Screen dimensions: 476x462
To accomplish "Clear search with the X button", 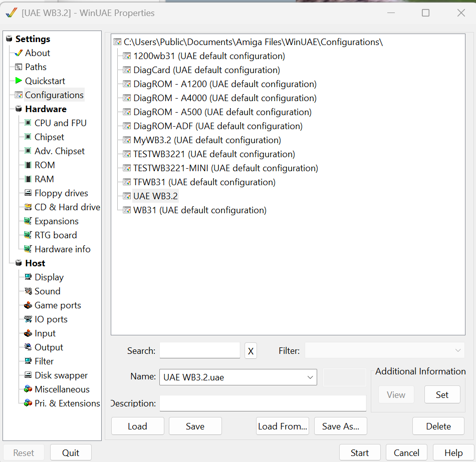I will (251, 351).
